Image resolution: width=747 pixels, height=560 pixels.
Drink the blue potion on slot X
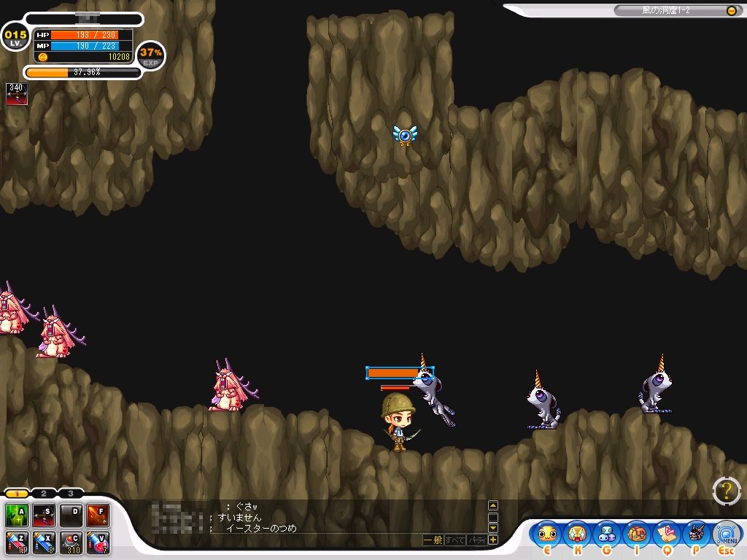[44, 542]
